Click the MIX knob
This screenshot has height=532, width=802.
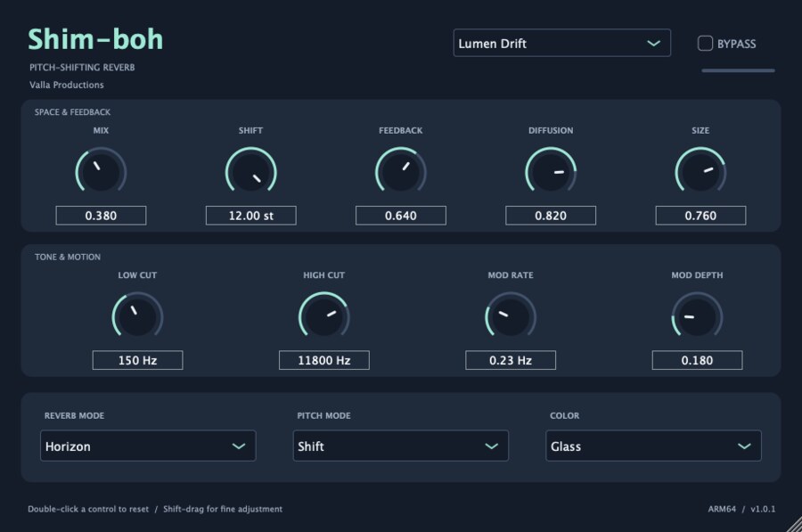(x=101, y=171)
